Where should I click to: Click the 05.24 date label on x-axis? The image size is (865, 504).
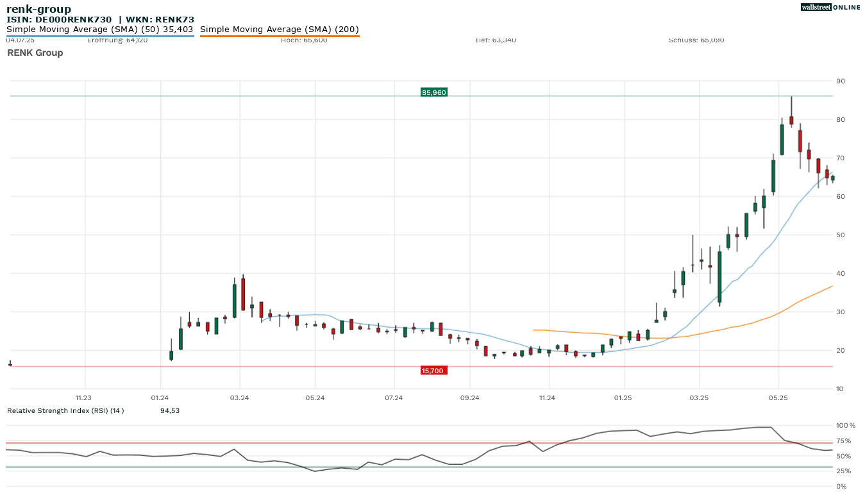[x=315, y=398]
